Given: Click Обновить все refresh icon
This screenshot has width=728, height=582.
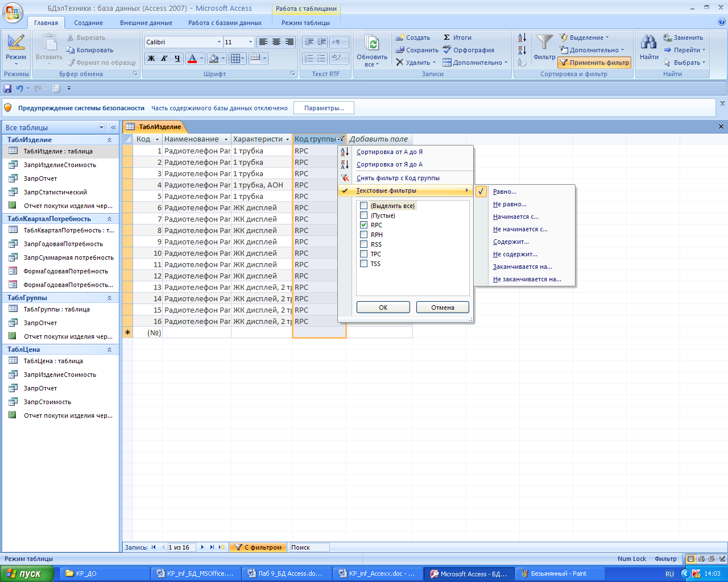Looking at the screenshot, I should tap(372, 44).
